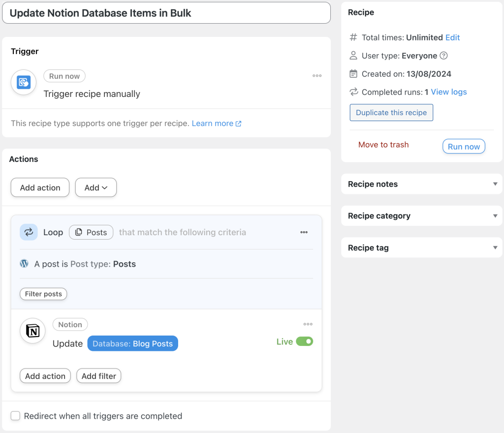Screen dimensions: 504x433
Task: Open the help tooltip next to Everyone
Action: (443, 56)
